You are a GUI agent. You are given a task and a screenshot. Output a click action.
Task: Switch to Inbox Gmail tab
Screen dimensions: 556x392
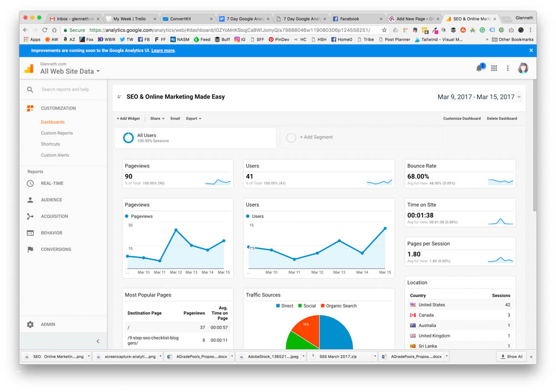click(x=75, y=19)
